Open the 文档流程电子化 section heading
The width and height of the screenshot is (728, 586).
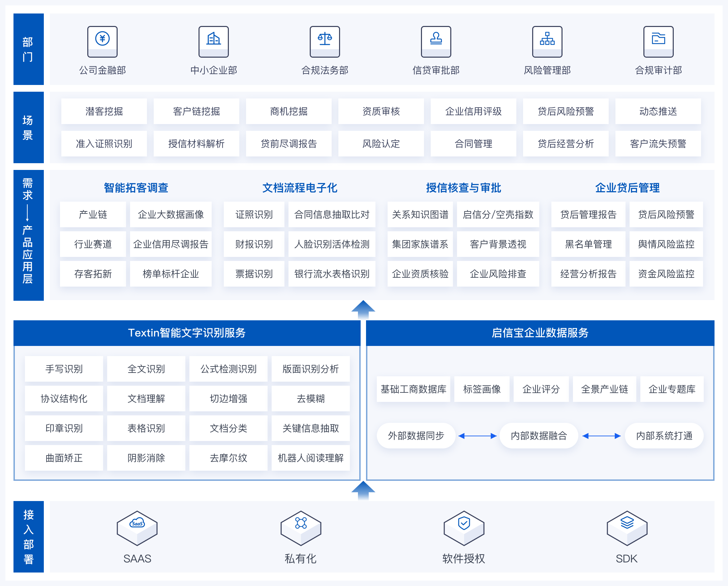(x=300, y=188)
